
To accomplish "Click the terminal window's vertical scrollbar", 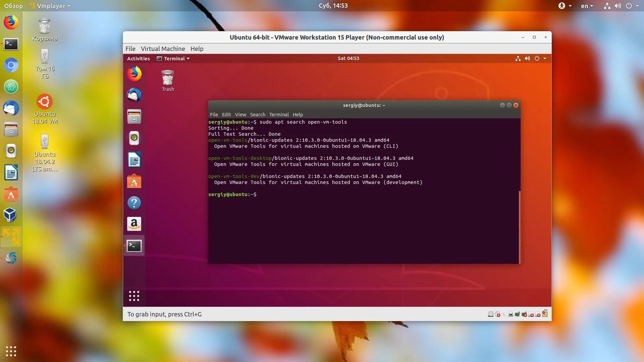I will pos(520,227).
